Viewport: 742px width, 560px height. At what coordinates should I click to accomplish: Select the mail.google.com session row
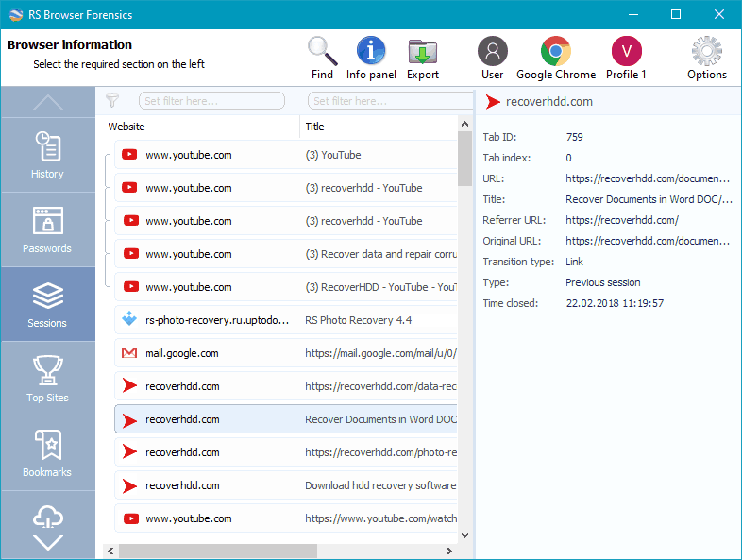click(x=283, y=353)
